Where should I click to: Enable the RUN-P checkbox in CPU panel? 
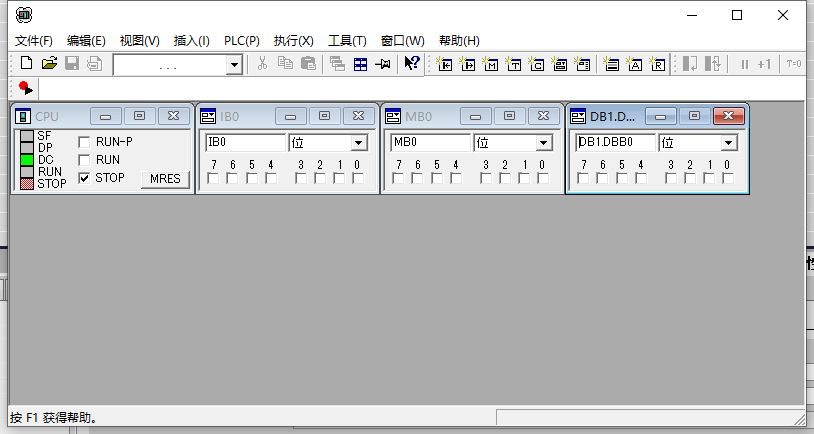point(84,142)
